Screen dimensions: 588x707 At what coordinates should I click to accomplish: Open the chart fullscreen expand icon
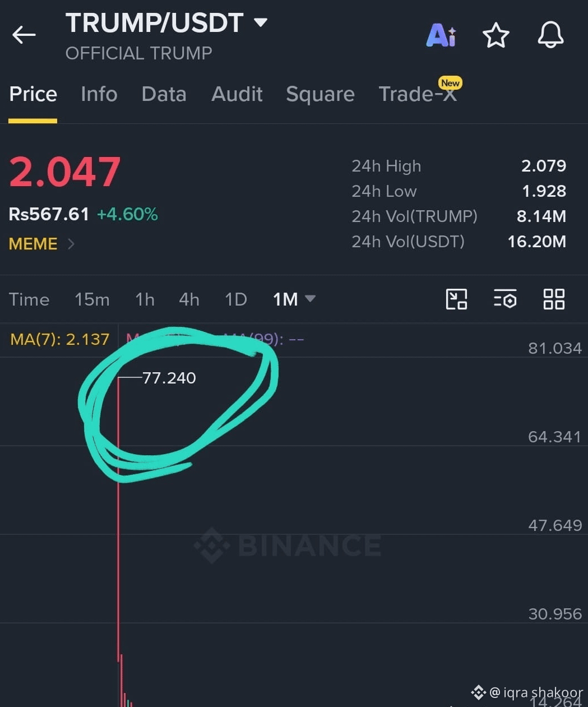[x=456, y=299]
